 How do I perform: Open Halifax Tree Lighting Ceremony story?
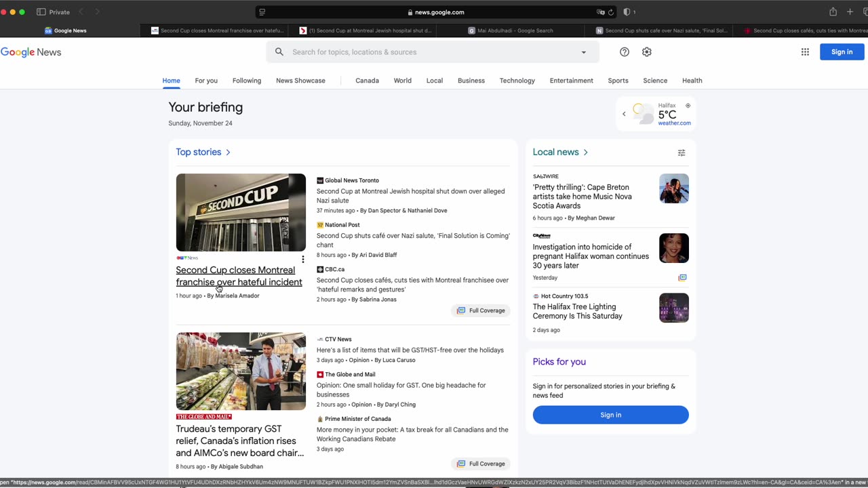pyautogui.click(x=577, y=311)
